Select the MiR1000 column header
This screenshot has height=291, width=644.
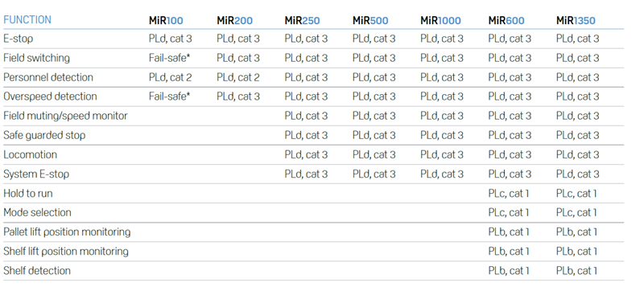pos(440,20)
